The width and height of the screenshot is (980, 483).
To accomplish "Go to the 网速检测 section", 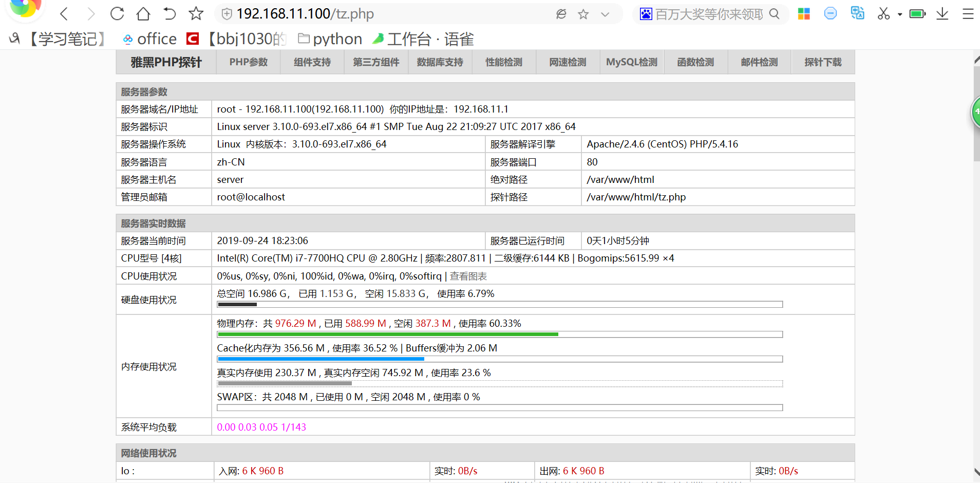I will [568, 62].
